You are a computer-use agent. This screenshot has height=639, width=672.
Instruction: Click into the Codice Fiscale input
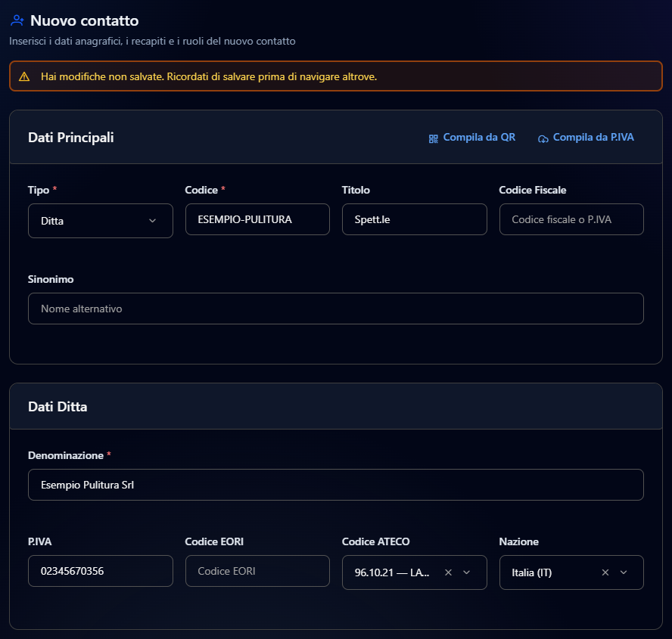(x=571, y=219)
